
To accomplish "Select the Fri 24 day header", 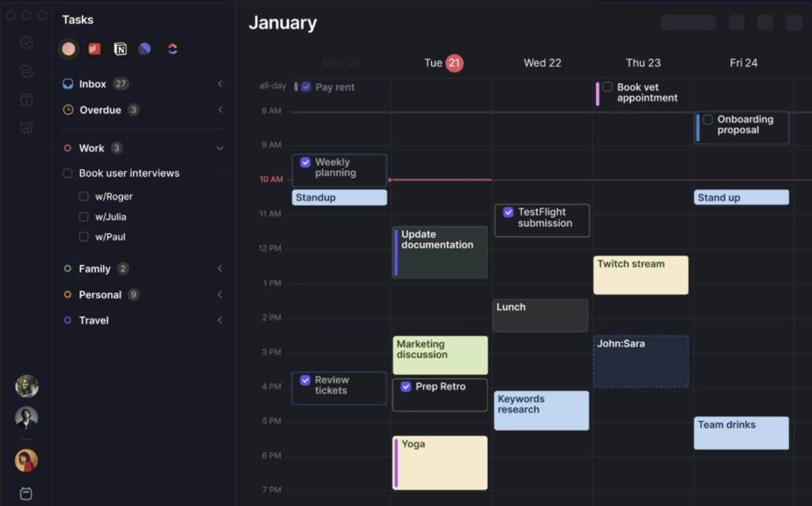I will tap(742, 63).
